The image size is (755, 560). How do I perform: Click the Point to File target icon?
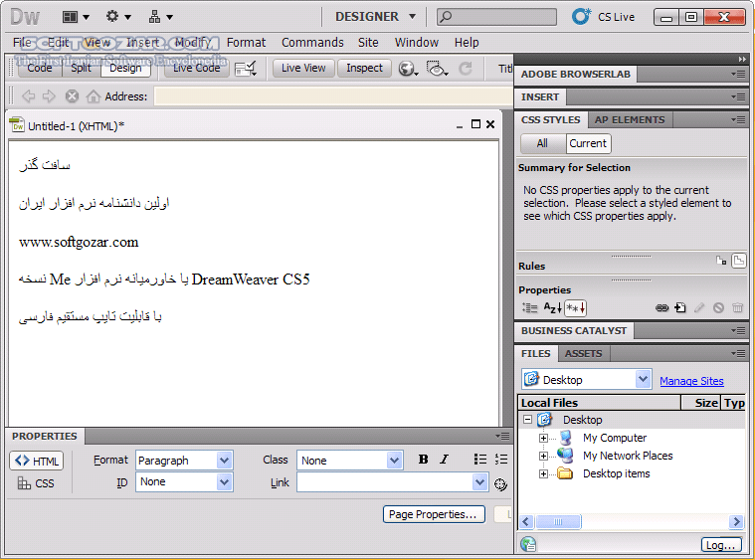click(x=500, y=484)
